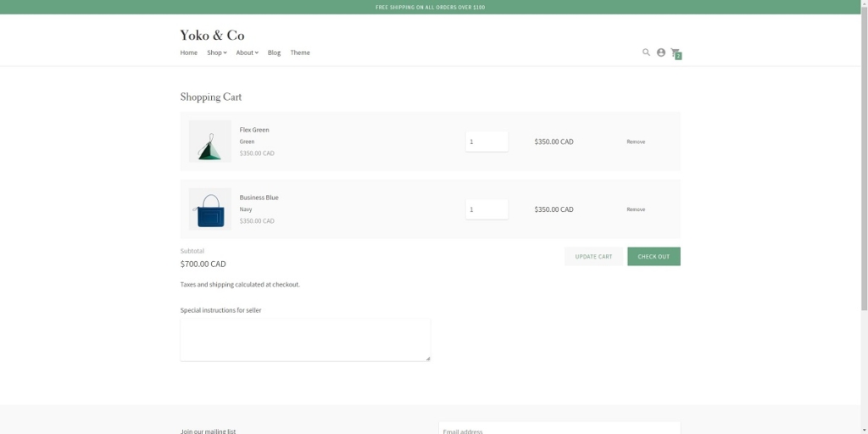Click the search magnifier icon
Image resolution: width=868 pixels, height=434 pixels.
[x=646, y=53]
